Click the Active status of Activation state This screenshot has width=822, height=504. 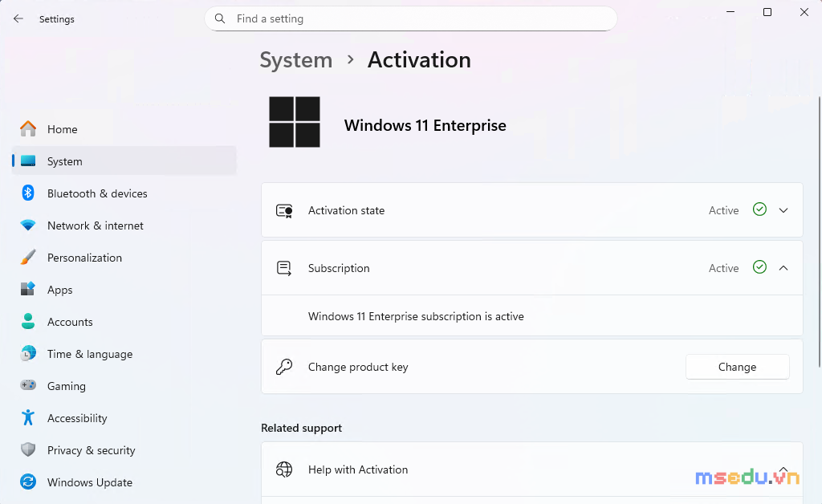[724, 210]
